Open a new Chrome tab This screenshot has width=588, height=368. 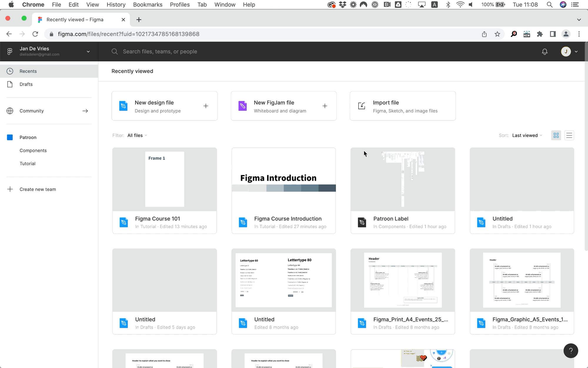tap(139, 20)
